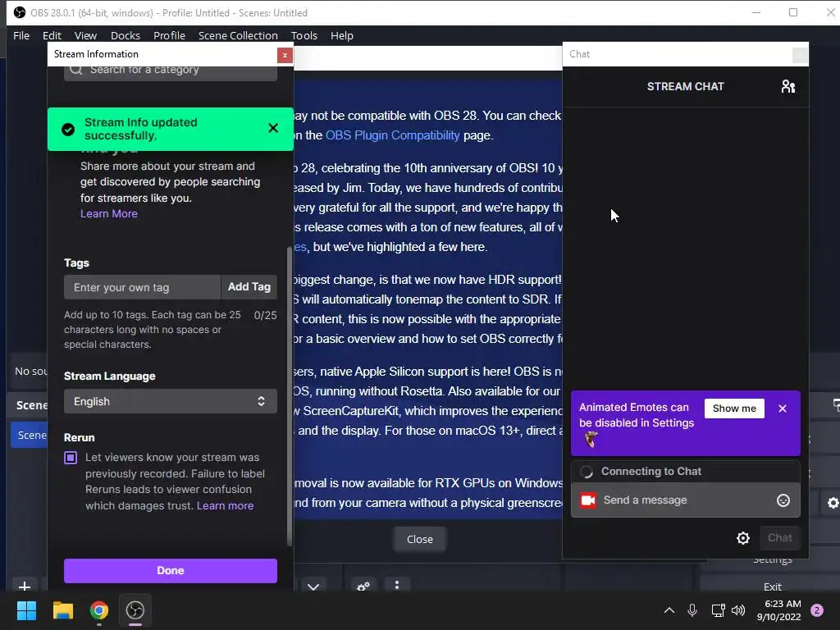Open the File menu
The height and width of the screenshot is (630, 840).
tap(21, 35)
